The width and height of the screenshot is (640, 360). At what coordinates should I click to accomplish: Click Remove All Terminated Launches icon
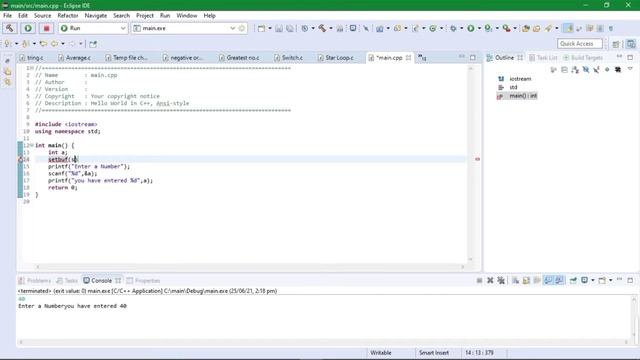pos(501,280)
